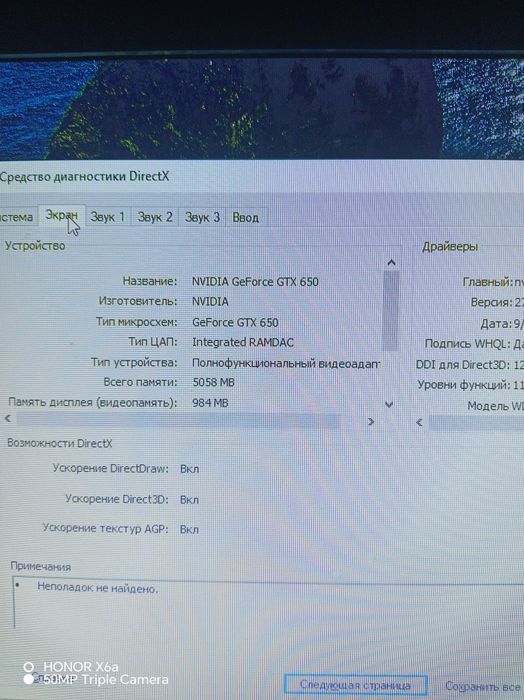Click the Дата driver label
This screenshot has height=700, width=524.
click(x=496, y=324)
